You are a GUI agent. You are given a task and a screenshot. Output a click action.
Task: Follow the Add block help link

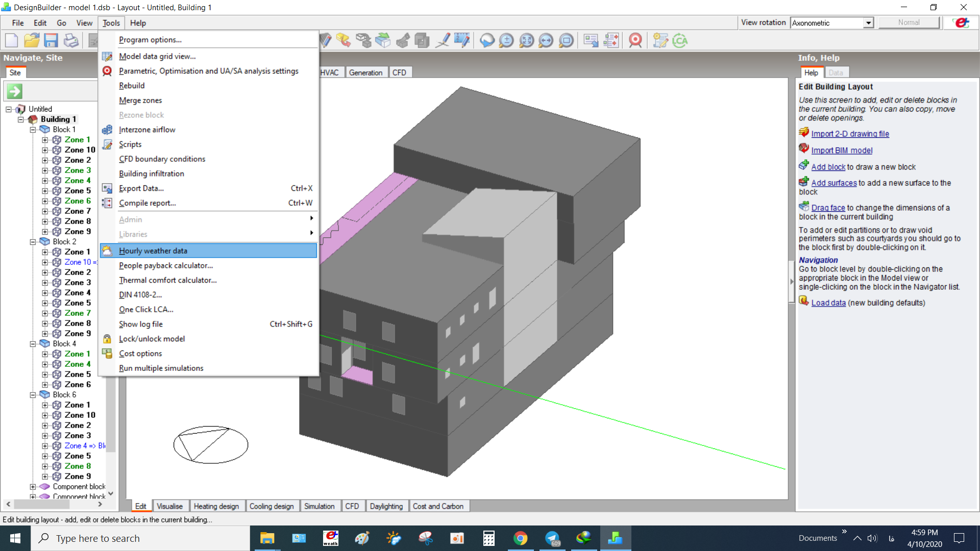tap(828, 167)
